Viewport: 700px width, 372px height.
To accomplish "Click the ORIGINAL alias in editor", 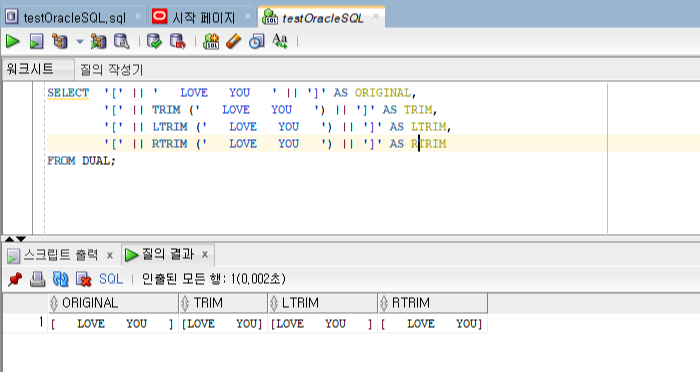I will [383, 93].
